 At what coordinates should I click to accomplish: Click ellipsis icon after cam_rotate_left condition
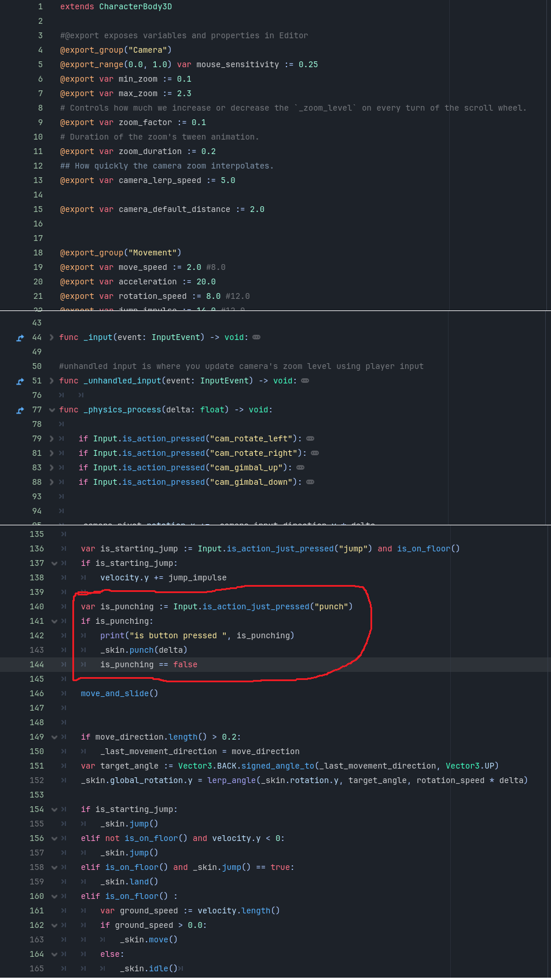pyautogui.click(x=310, y=438)
